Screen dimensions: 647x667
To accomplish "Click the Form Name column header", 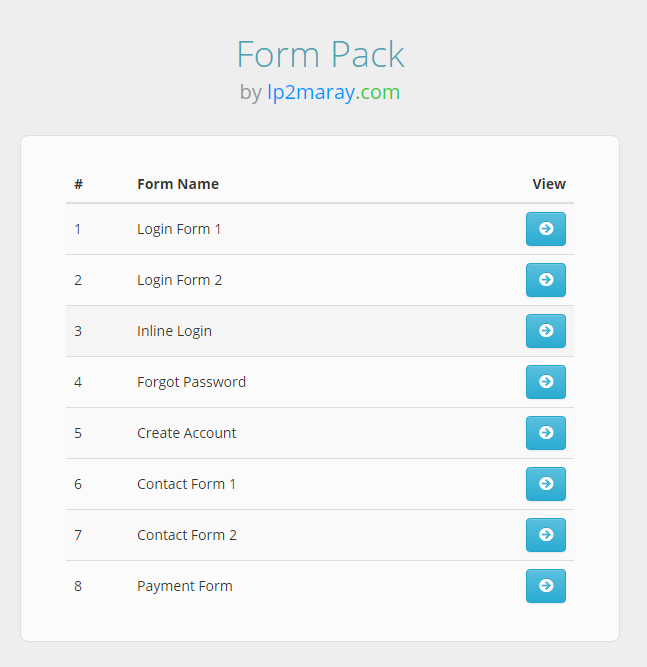I will [x=178, y=184].
